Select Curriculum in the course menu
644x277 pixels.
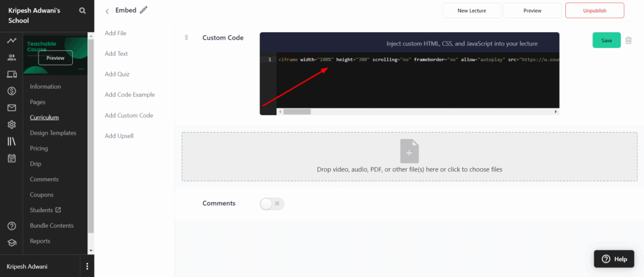pos(44,117)
